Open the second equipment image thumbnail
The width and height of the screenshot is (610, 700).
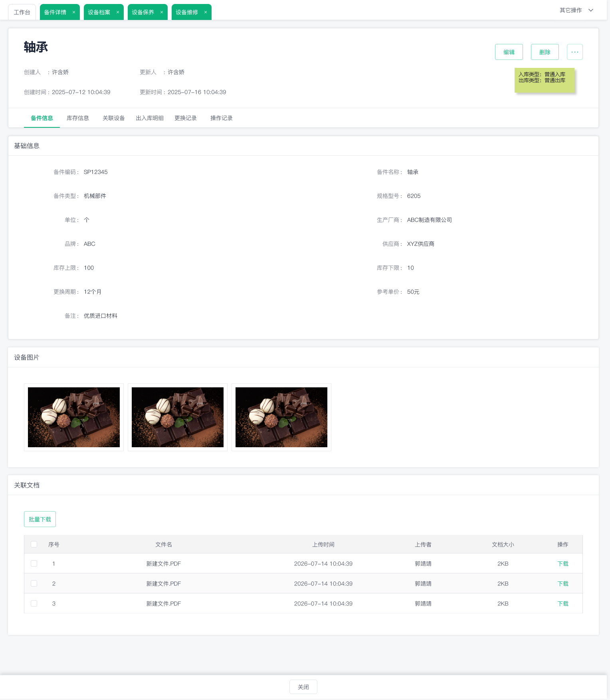[x=178, y=417]
